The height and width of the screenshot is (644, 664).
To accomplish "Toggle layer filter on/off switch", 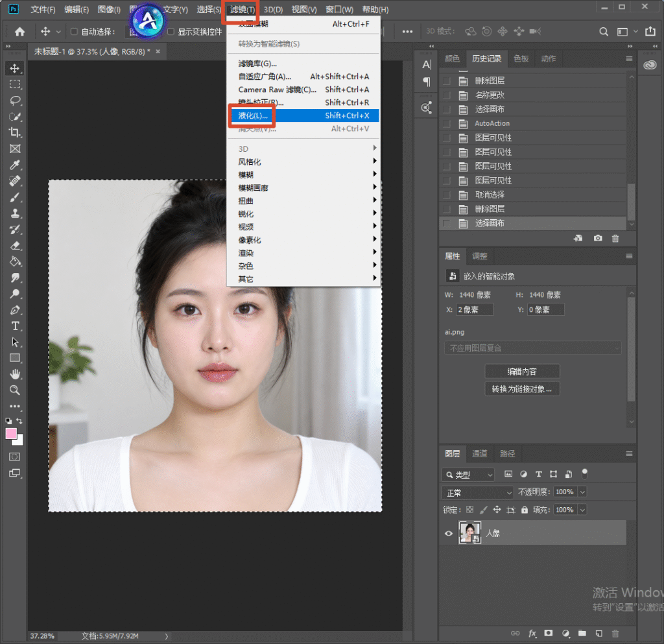I will click(584, 474).
